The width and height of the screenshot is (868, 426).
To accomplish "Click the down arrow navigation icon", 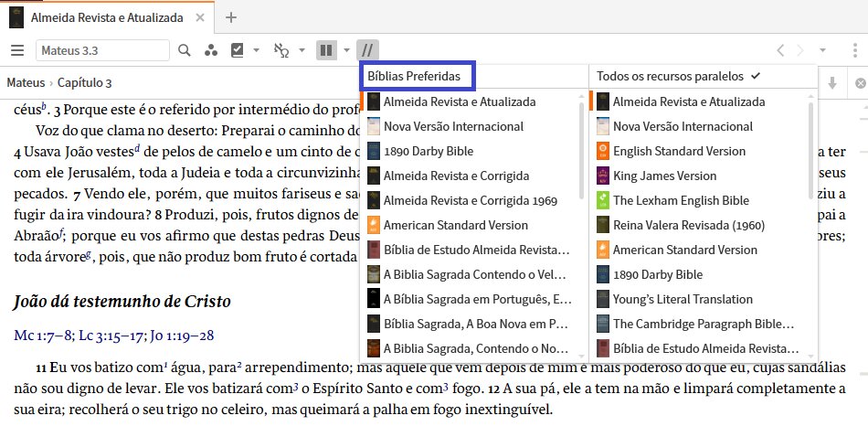I will pos(832,83).
